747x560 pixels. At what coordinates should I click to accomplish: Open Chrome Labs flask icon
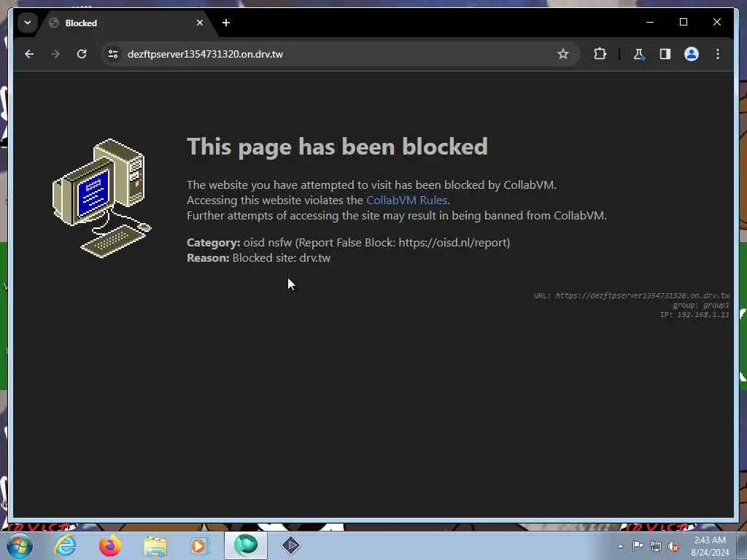(638, 54)
